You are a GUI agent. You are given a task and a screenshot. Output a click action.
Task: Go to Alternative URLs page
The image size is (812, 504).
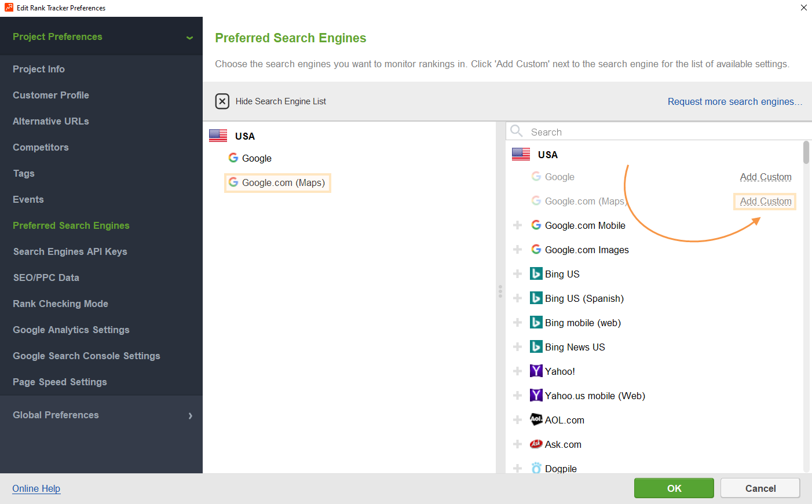pyautogui.click(x=51, y=121)
